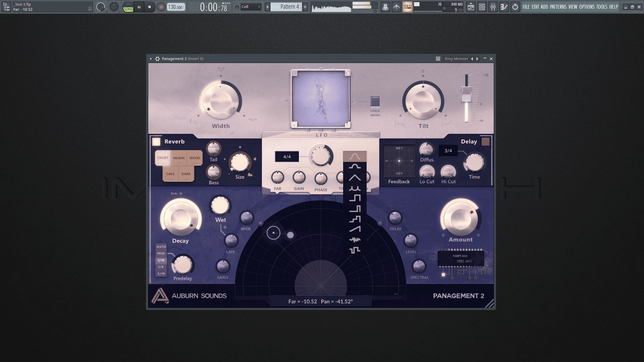Go to next preset arrow

pyautogui.click(x=477, y=59)
